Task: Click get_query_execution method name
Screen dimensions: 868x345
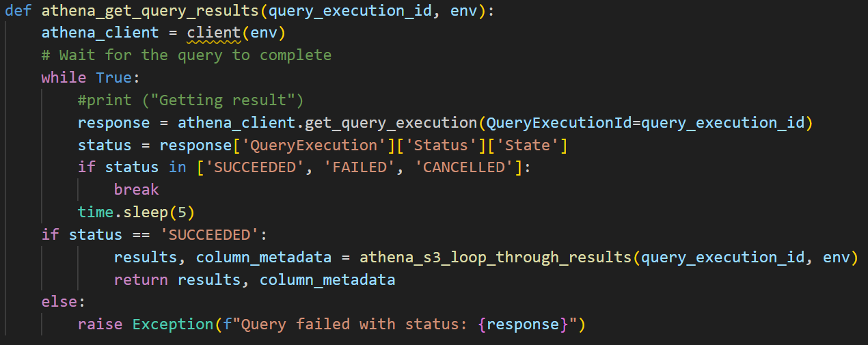Action: coord(390,123)
